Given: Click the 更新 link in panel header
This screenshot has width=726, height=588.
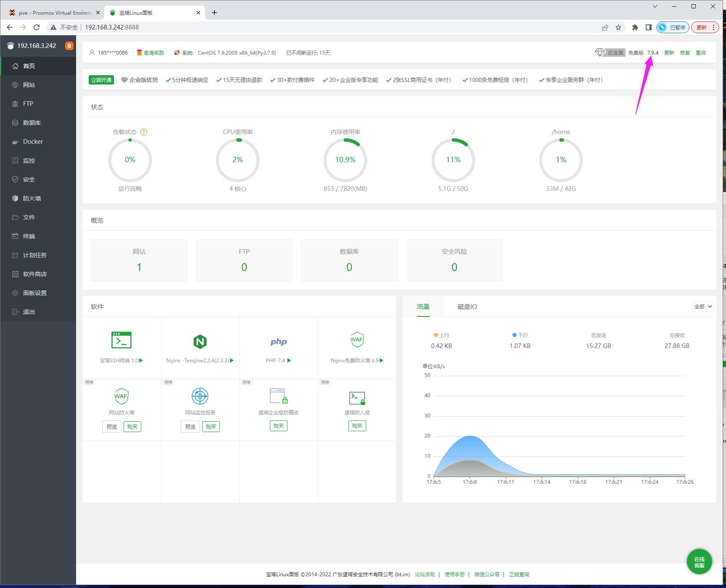Looking at the screenshot, I should pos(669,53).
